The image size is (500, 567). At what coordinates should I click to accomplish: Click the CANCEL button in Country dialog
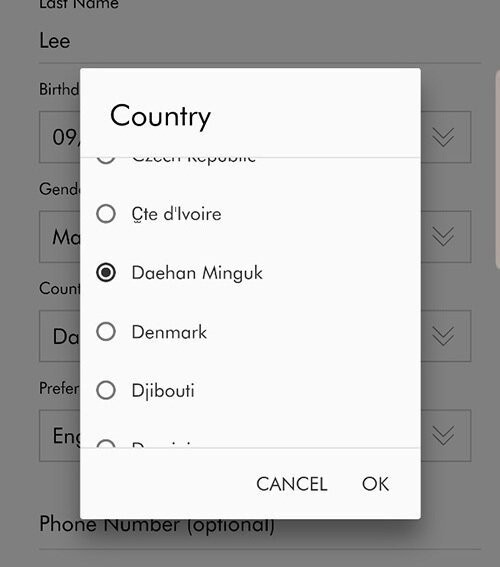[x=292, y=484]
